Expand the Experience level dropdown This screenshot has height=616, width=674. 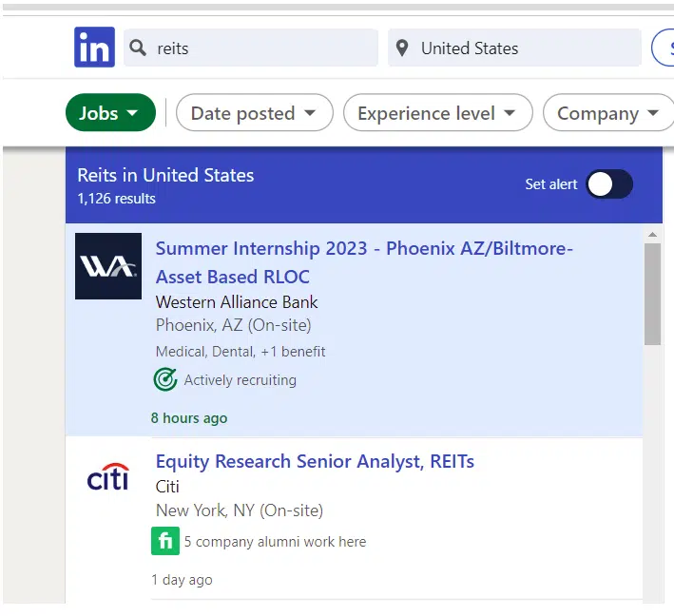coord(436,113)
